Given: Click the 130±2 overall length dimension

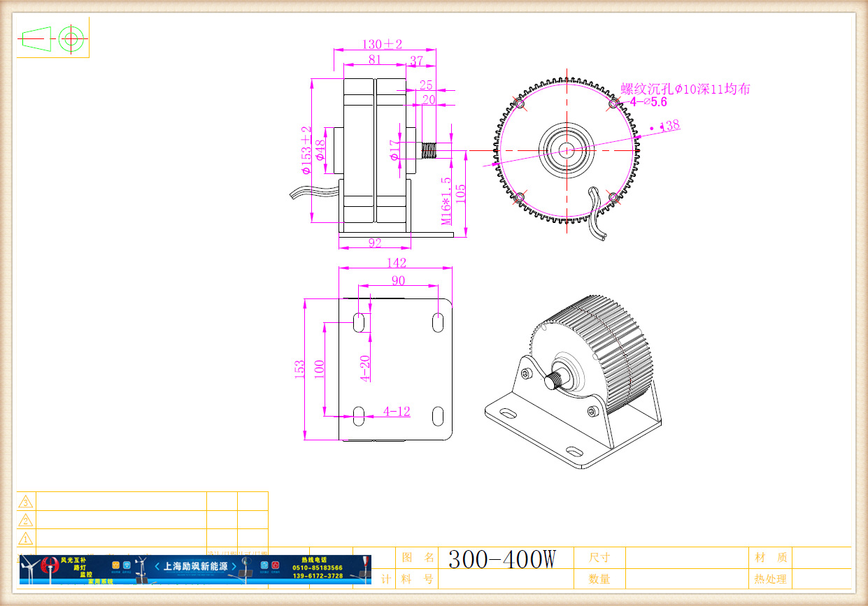Looking at the screenshot, I should [382, 44].
